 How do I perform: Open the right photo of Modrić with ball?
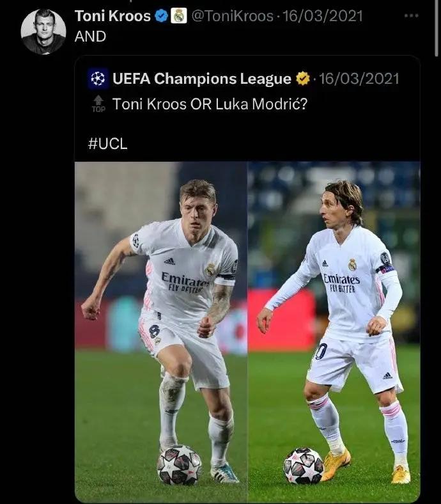pyautogui.click(x=334, y=331)
